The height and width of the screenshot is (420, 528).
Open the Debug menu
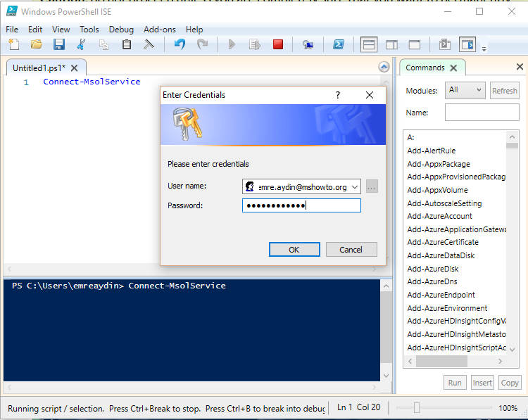click(x=121, y=30)
